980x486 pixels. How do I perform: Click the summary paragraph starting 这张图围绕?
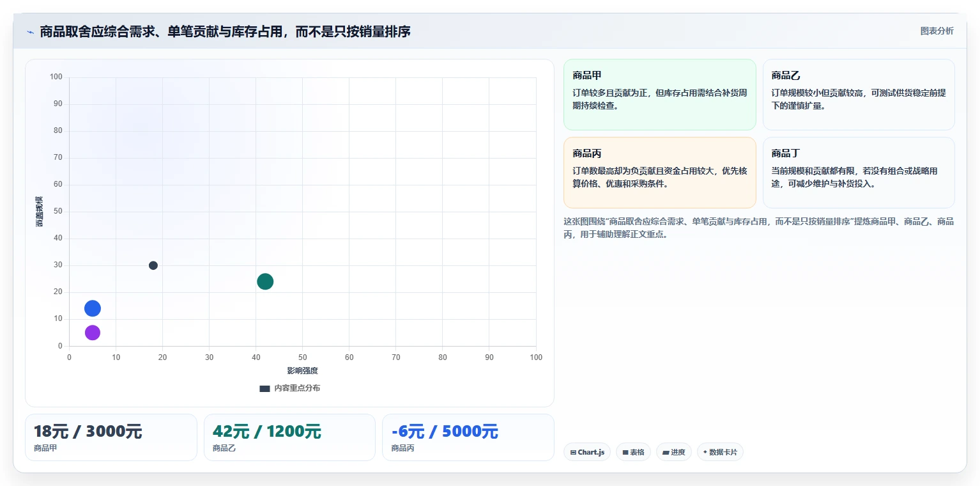pyautogui.click(x=758, y=228)
